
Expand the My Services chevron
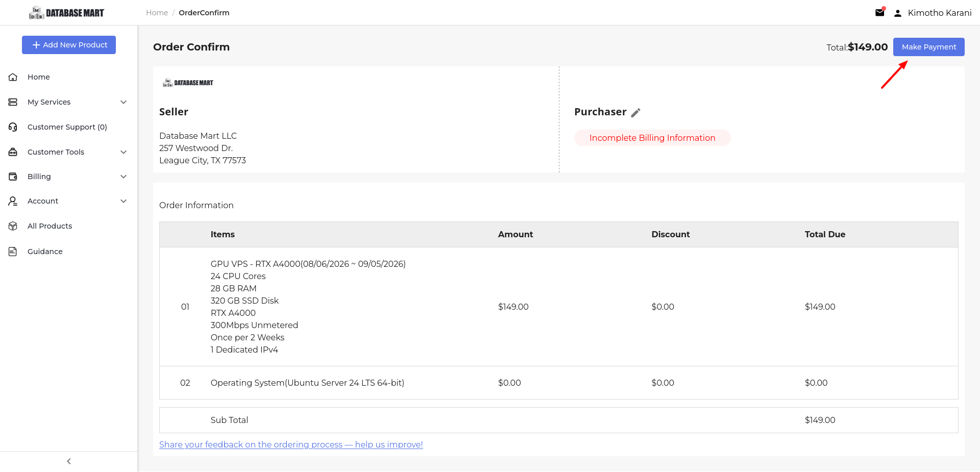pos(124,102)
